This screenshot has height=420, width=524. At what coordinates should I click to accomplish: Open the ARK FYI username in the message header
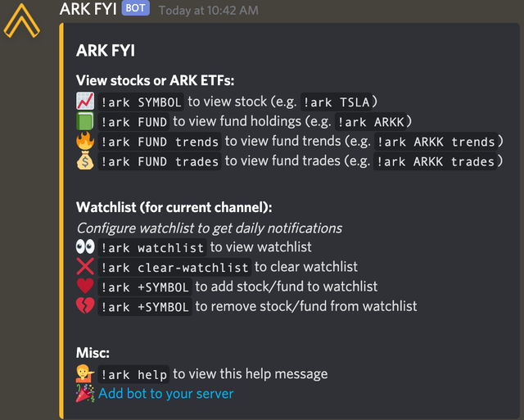[x=88, y=10]
